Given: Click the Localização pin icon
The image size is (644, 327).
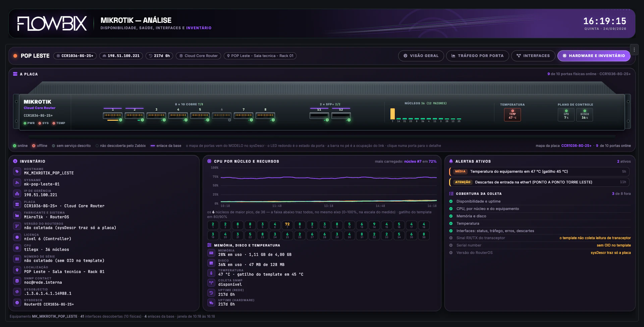Looking at the screenshot, I should pyautogui.click(x=17, y=270).
